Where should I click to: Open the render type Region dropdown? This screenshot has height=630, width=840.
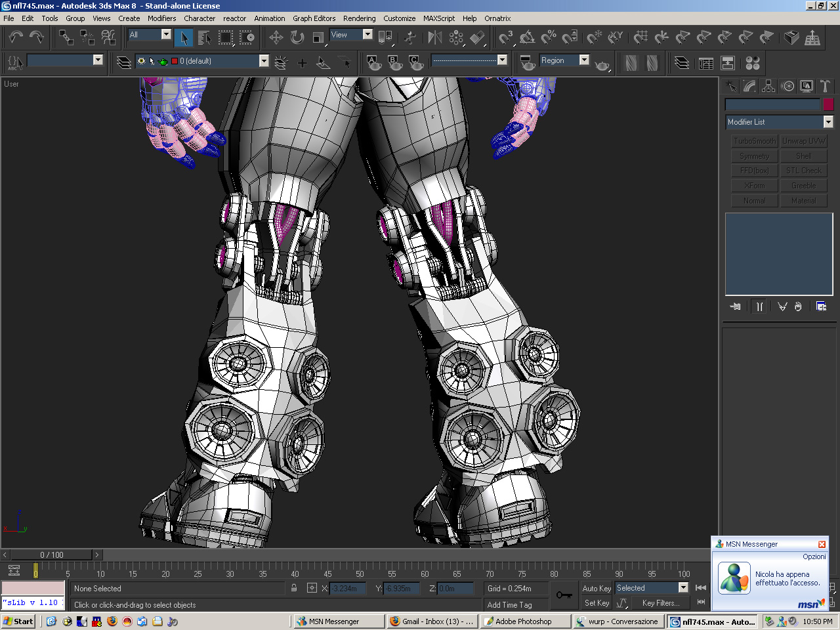[583, 60]
